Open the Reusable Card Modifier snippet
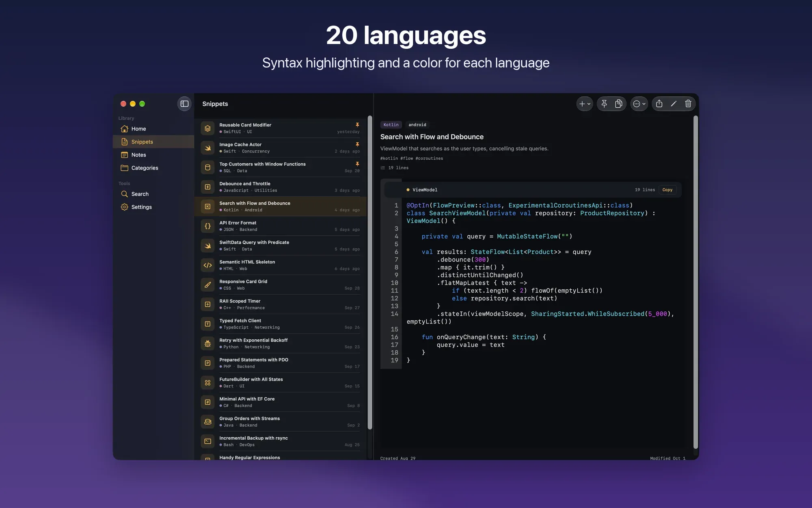812x508 pixels. pos(281,128)
